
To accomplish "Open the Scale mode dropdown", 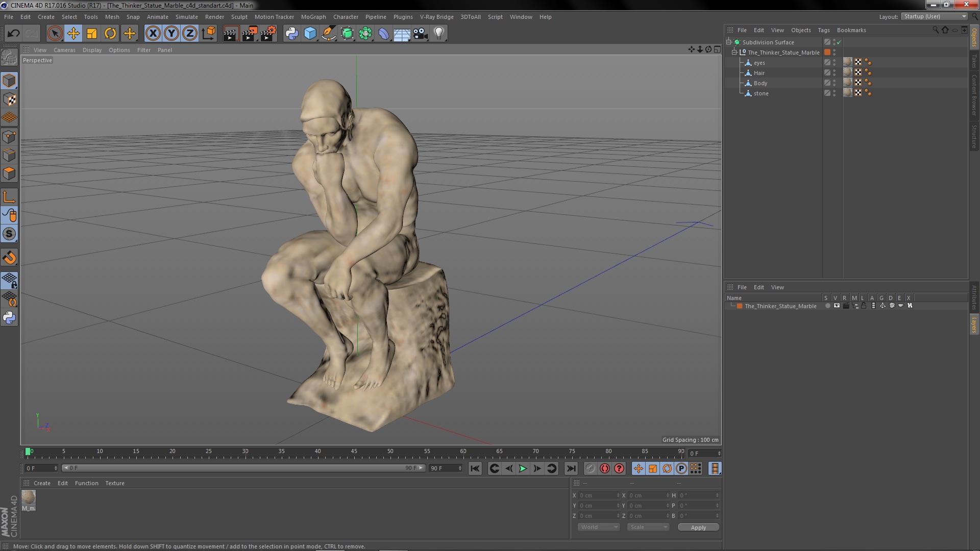I will [648, 527].
